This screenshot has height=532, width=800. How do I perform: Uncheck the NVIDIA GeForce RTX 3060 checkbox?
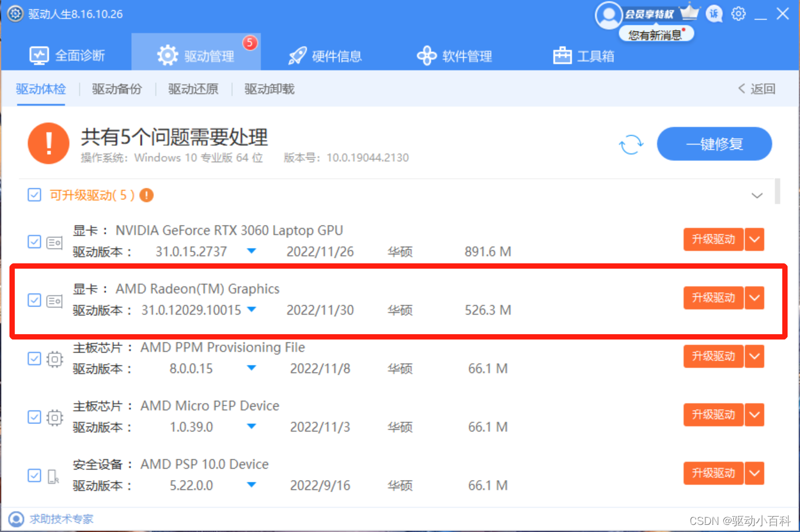(34, 241)
